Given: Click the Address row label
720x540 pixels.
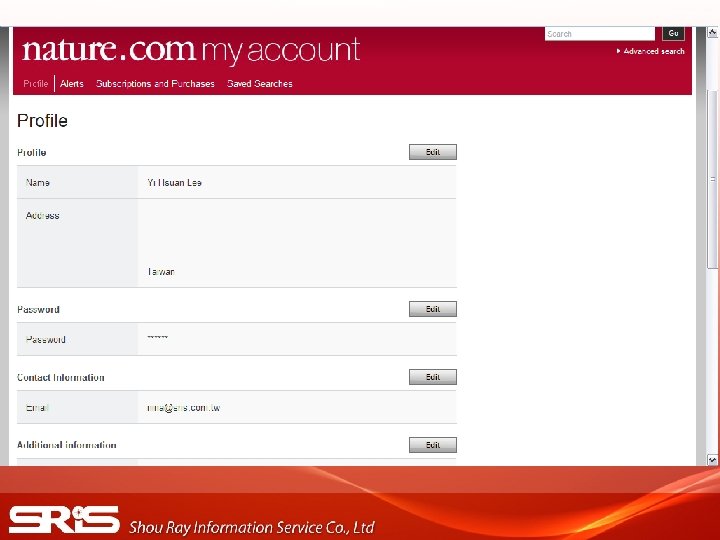Looking at the screenshot, I should 43,216.
